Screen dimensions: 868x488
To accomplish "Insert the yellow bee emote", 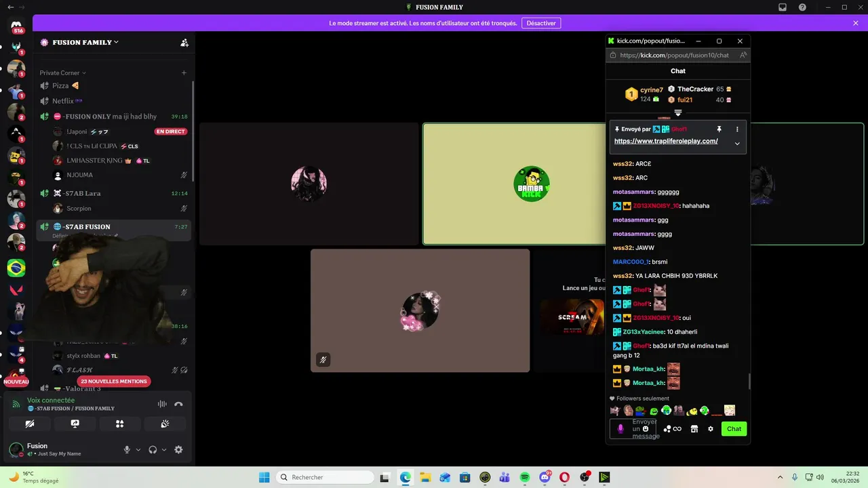I will click(x=692, y=410).
